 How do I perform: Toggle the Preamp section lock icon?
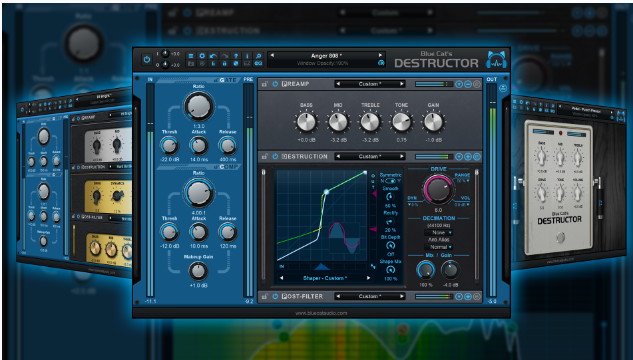coord(264,84)
